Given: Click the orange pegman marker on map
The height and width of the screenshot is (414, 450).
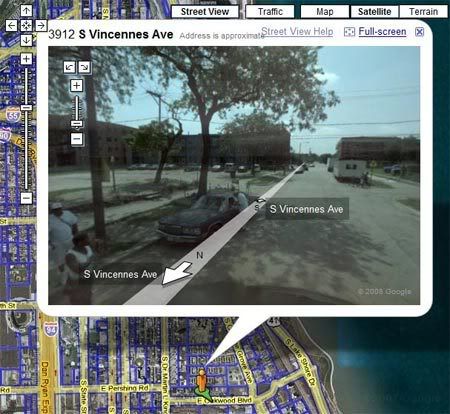Looking at the screenshot, I should pos(201,381).
